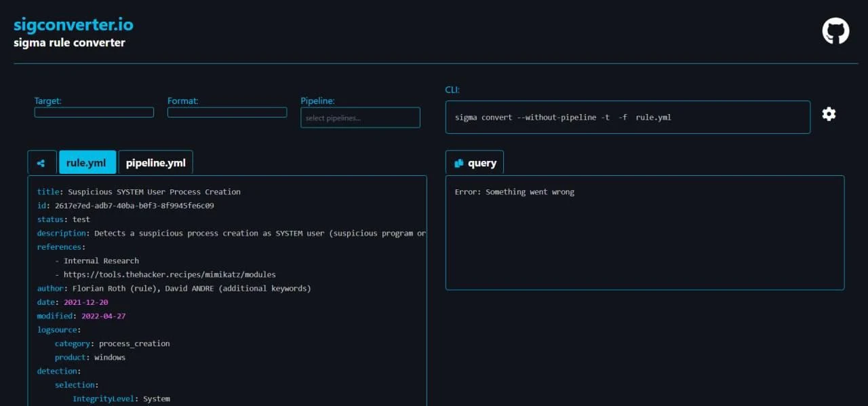Click the modified value 2022-04-27
This screenshot has width=868, height=406.
click(x=103, y=316)
